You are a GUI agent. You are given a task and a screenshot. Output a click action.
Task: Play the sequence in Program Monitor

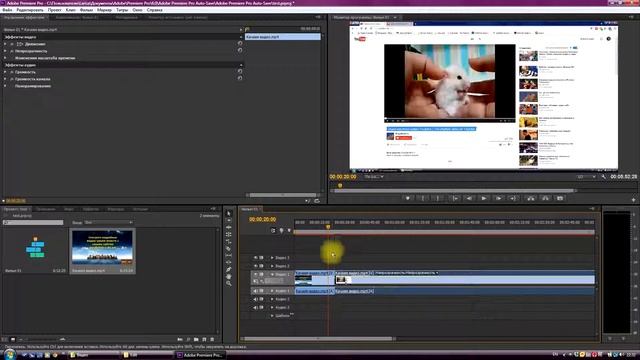point(484,198)
